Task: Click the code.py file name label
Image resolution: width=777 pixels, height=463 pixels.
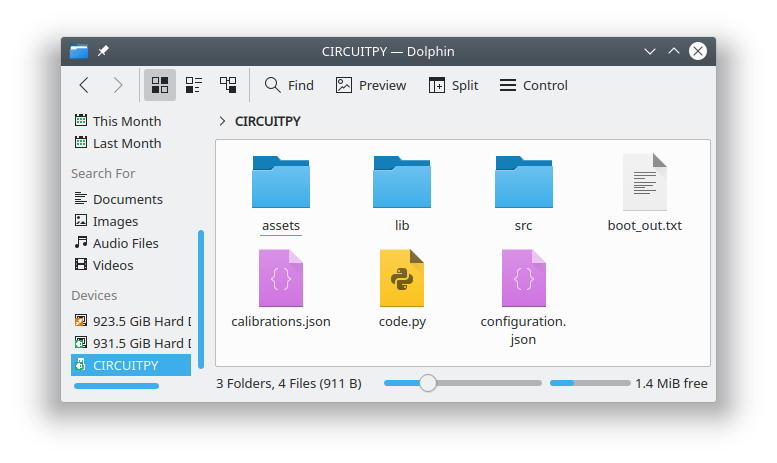Action: [402, 322]
